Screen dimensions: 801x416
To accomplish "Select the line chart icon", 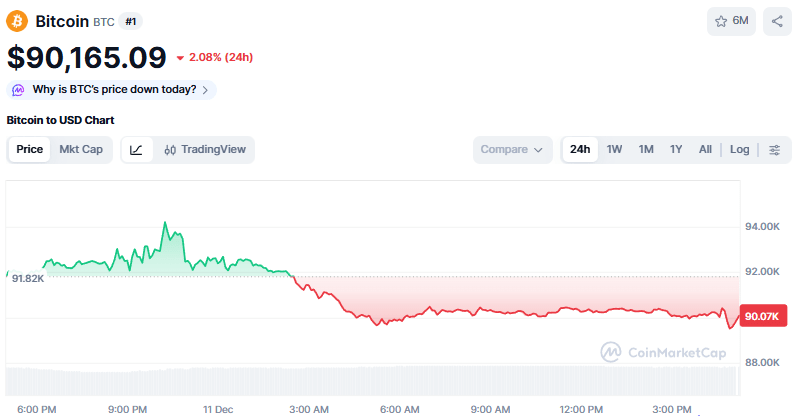I will pos(136,150).
